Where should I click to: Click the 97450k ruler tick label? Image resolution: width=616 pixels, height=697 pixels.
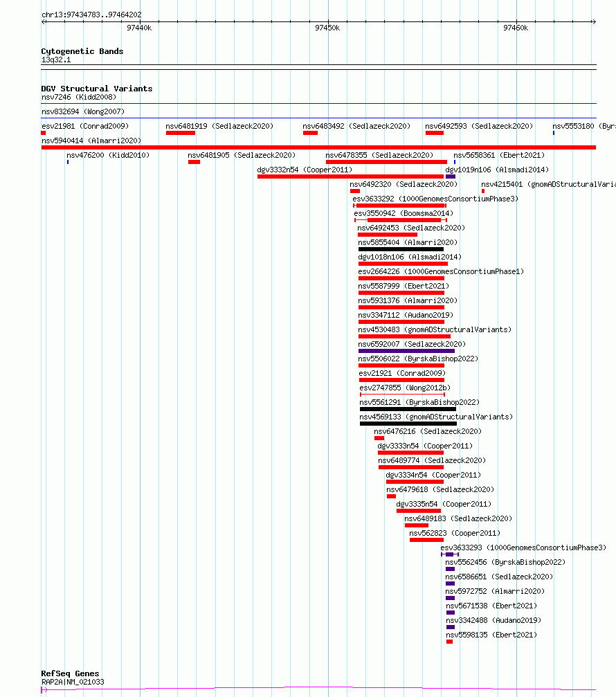pos(327,28)
